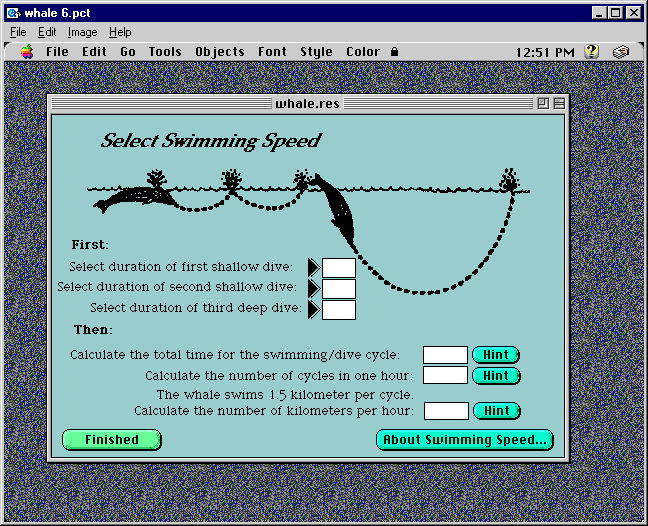Image resolution: width=648 pixels, height=526 pixels.
Task: Open first shallow dive duration arrow
Action: click(x=314, y=268)
